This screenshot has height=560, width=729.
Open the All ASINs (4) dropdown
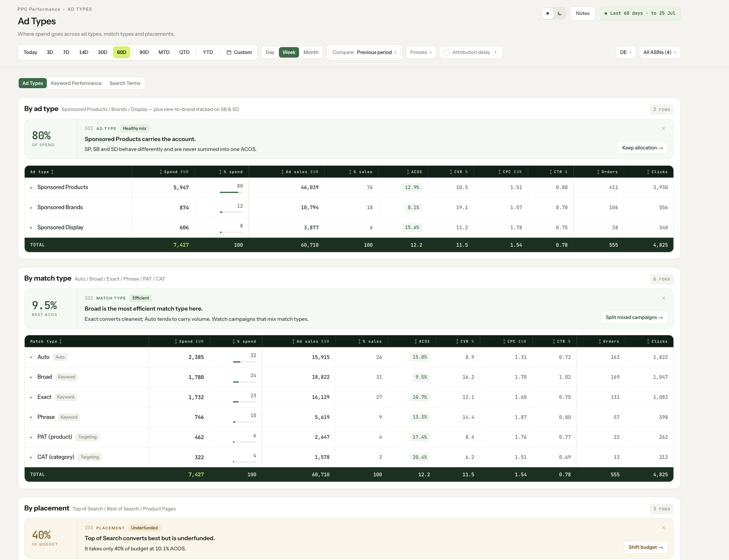click(659, 52)
